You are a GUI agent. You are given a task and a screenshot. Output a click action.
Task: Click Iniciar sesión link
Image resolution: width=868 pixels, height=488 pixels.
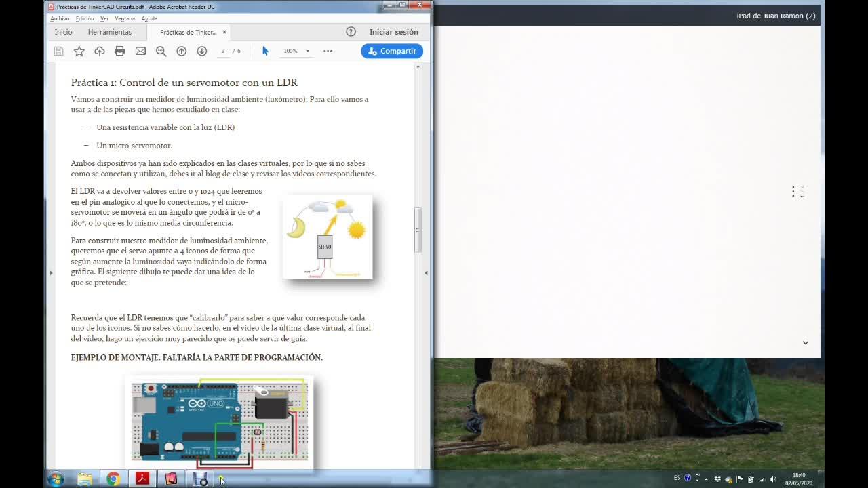click(393, 32)
